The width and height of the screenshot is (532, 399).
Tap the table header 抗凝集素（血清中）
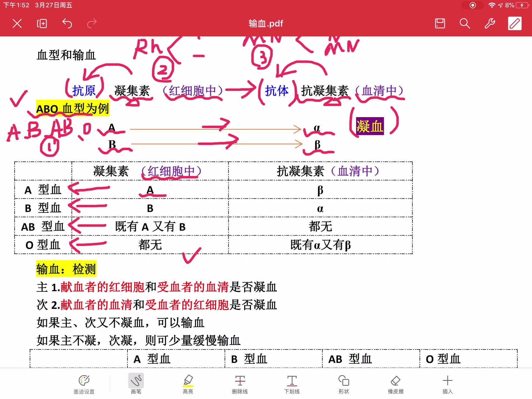[x=328, y=171]
